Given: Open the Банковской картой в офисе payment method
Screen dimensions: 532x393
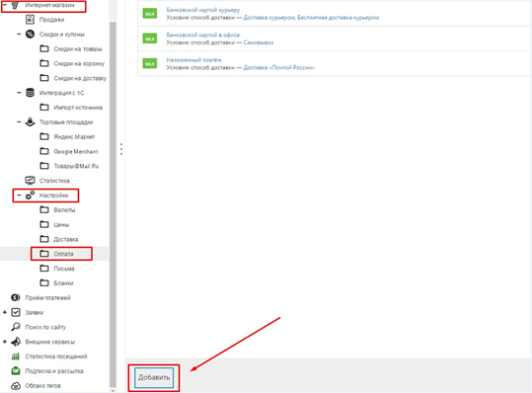Looking at the screenshot, I should tap(203, 35).
